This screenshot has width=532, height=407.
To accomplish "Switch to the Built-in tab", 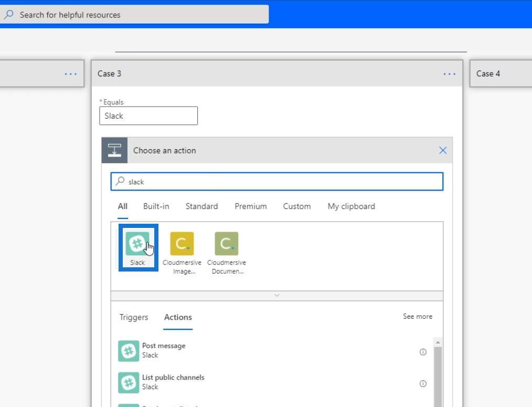I will (156, 206).
